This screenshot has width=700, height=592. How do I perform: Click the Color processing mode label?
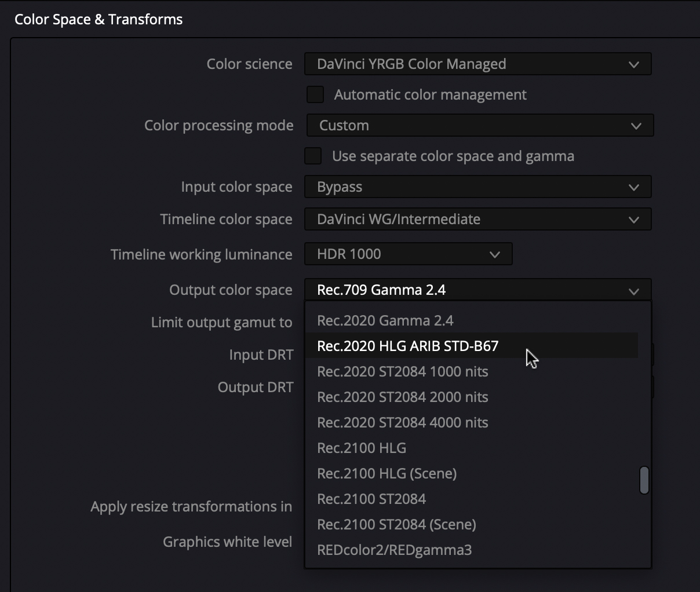coord(218,125)
